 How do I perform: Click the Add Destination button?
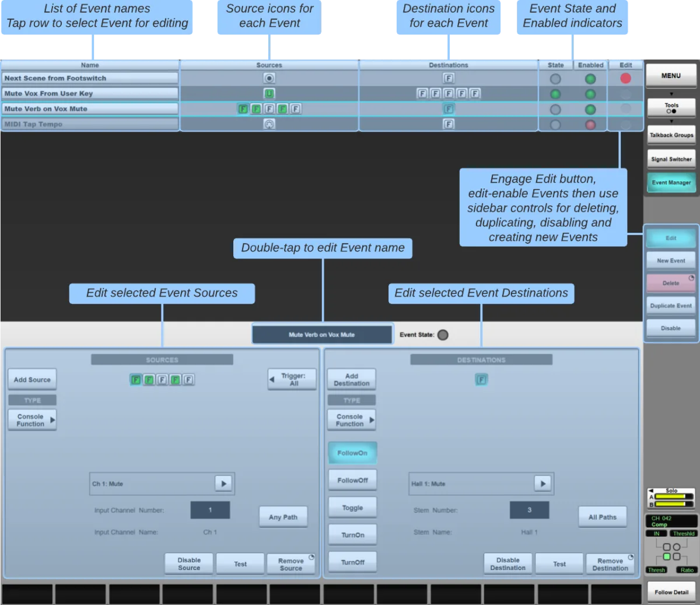352,379
